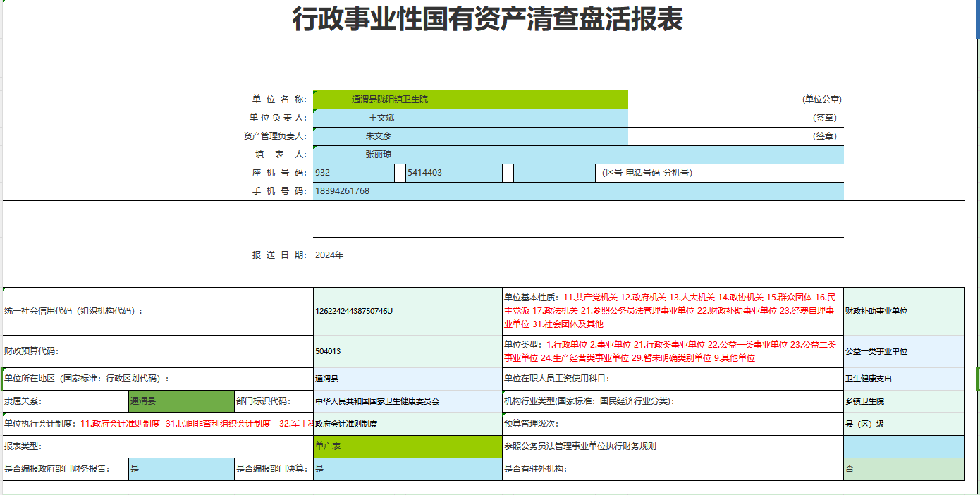Click the unit name cell 通渭县陇阳镇卫生院

point(470,99)
